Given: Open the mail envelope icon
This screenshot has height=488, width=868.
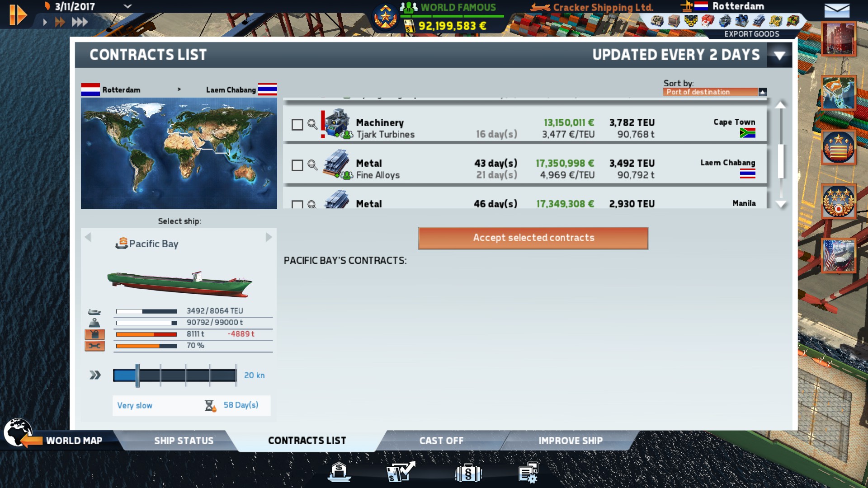Looking at the screenshot, I should pyautogui.click(x=837, y=10).
